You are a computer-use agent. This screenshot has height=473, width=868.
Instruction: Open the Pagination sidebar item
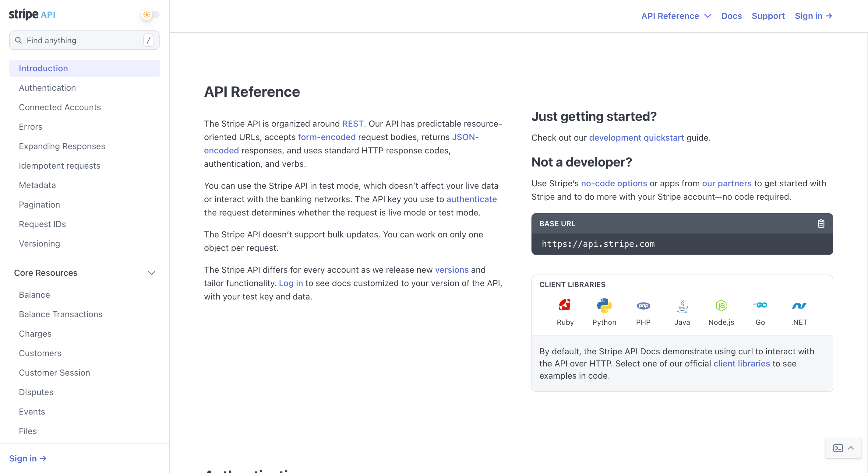point(39,205)
